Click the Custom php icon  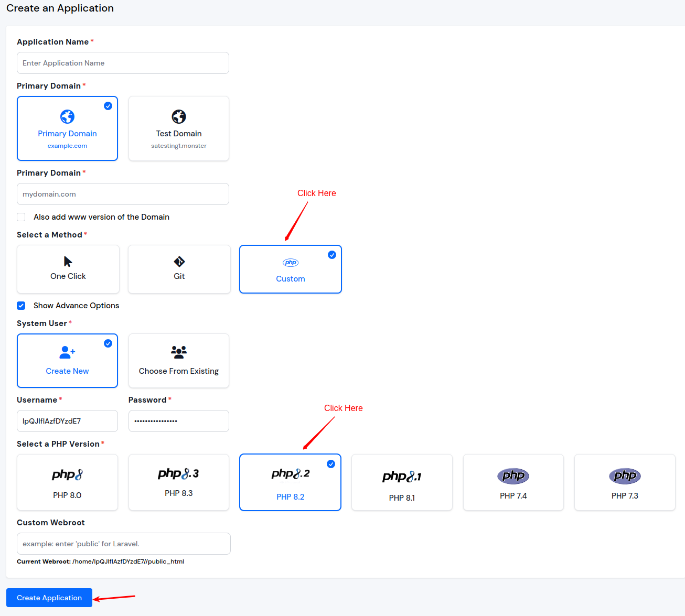point(291,263)
